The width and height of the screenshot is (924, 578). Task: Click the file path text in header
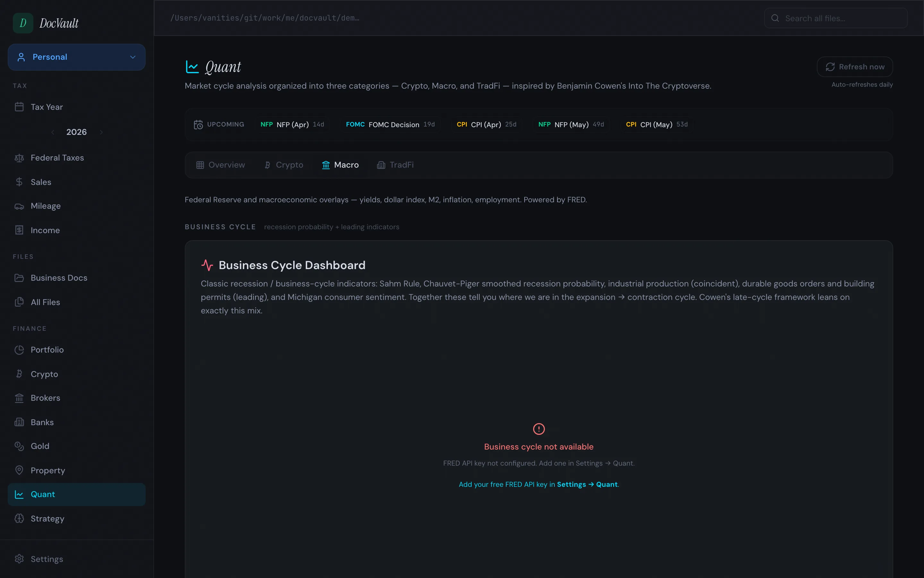265,18
